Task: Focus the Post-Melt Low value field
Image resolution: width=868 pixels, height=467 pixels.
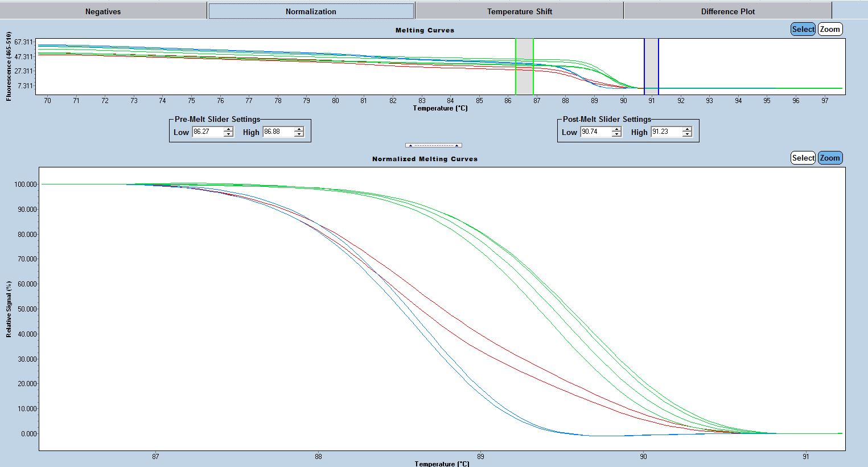Action: (x=595, y=132)
